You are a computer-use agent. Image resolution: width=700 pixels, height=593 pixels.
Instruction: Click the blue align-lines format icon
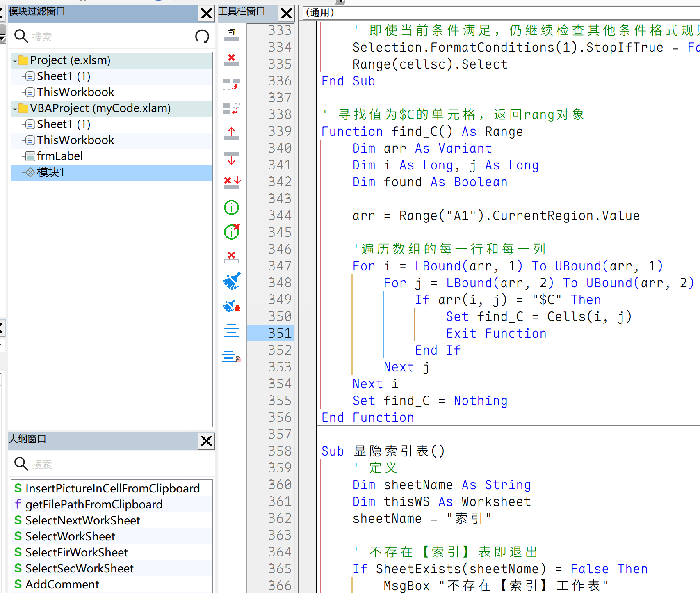point(231,331)
